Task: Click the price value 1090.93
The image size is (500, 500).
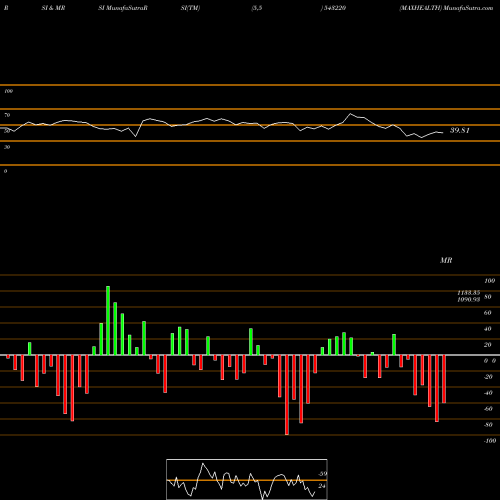Action: 469,299
